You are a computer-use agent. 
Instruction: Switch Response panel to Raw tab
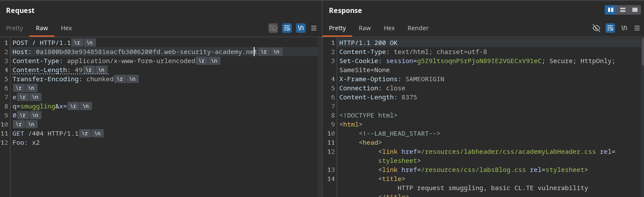[x=365, y=28]
